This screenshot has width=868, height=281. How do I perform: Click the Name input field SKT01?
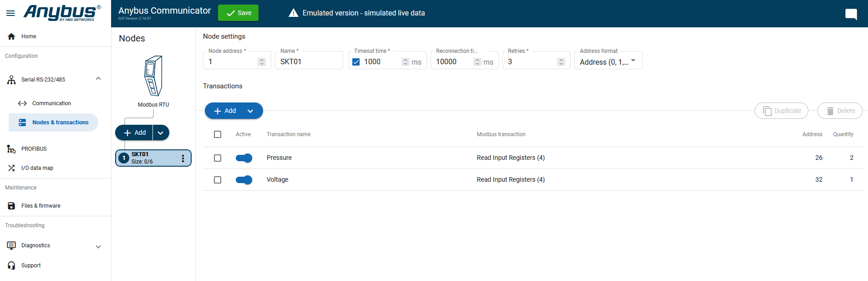pyautogui.click(x=309, y=61)
